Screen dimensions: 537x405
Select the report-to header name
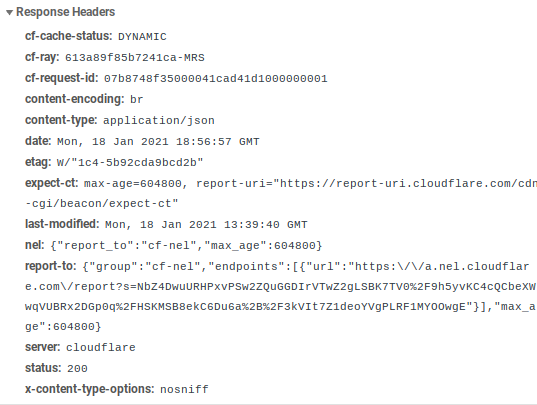coord(51,266)
